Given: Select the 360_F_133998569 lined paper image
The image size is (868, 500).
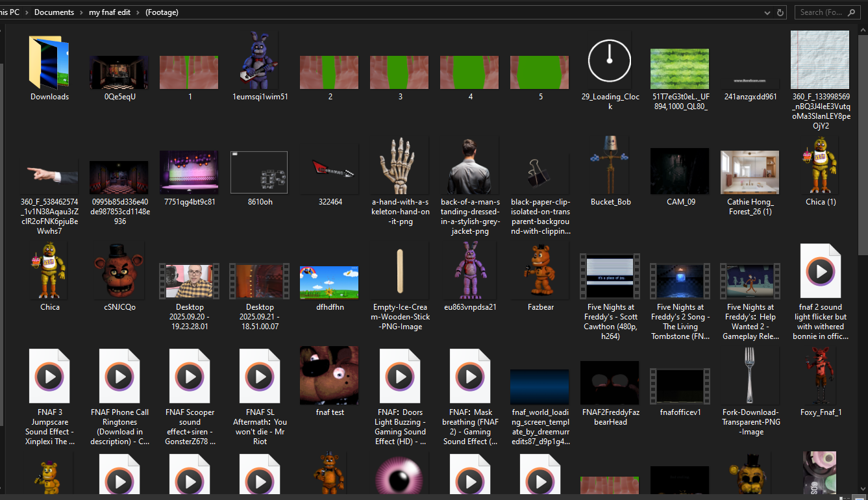Looking at the screenshot, I should (x=819, y=60).
